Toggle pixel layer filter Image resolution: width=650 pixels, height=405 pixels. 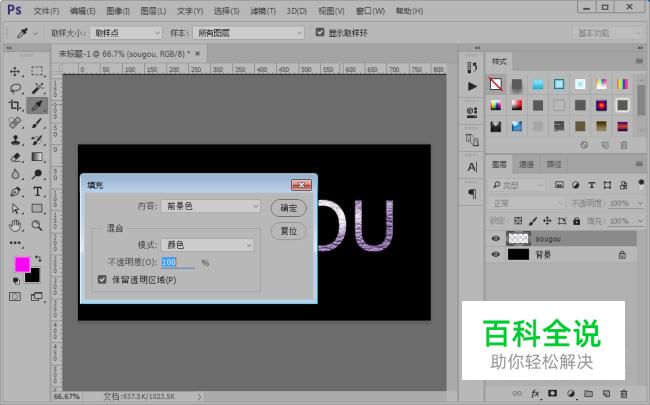[x=559, y=185]
